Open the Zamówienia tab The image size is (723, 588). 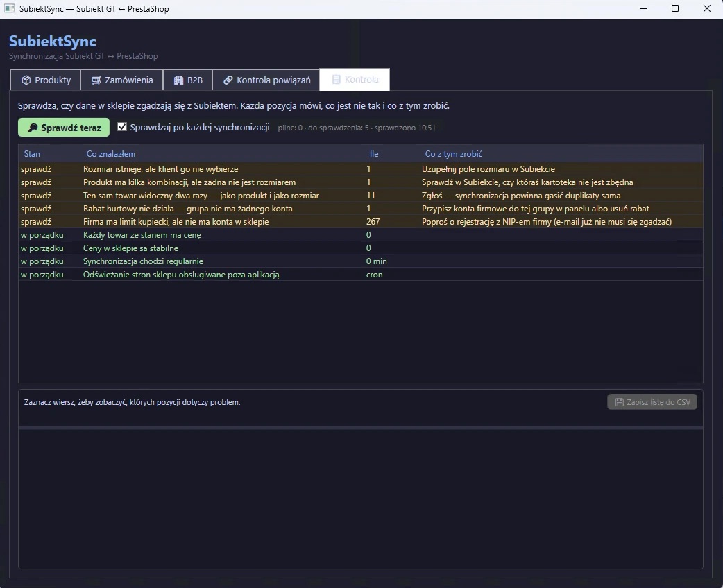coord(121,80)
